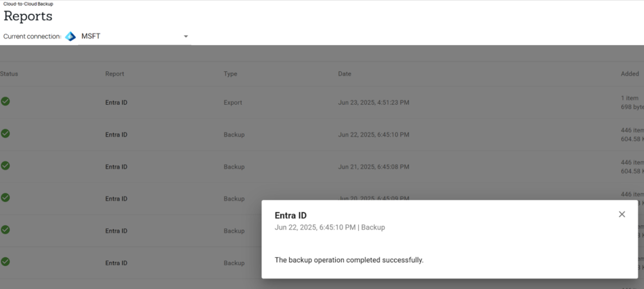The width and height of the screenshot is (644, 289).
Task: Sort reports by the Status column header
Action: 9,74
